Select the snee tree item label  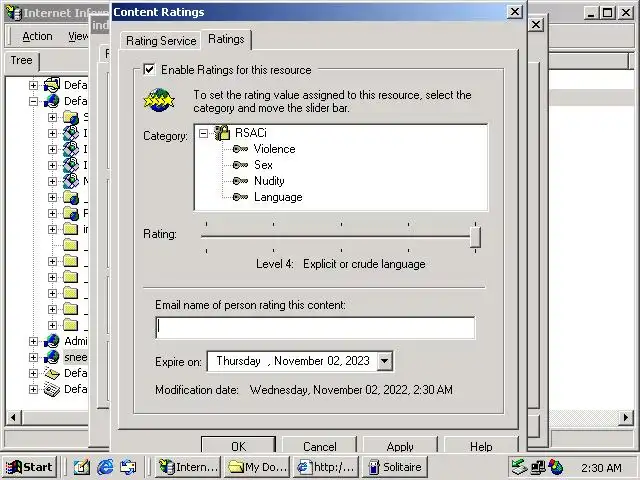click(x=76, y=357)
